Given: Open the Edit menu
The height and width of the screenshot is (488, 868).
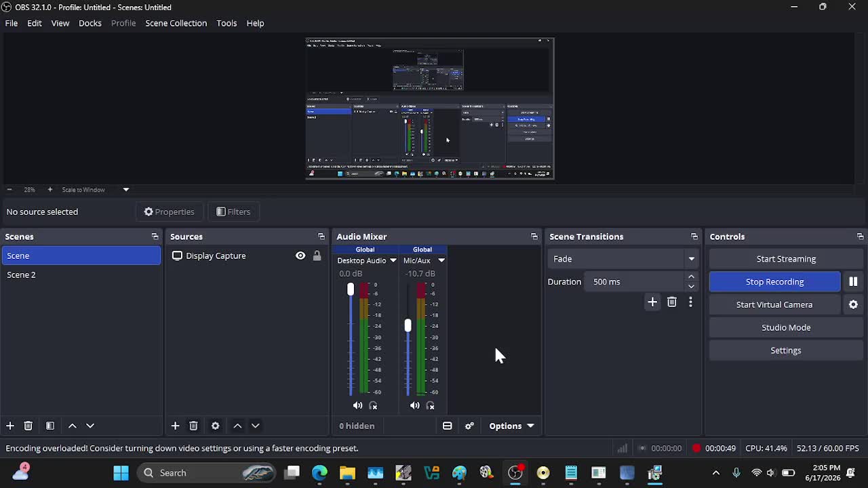Looking at the screenshot, I should (35, 23).
